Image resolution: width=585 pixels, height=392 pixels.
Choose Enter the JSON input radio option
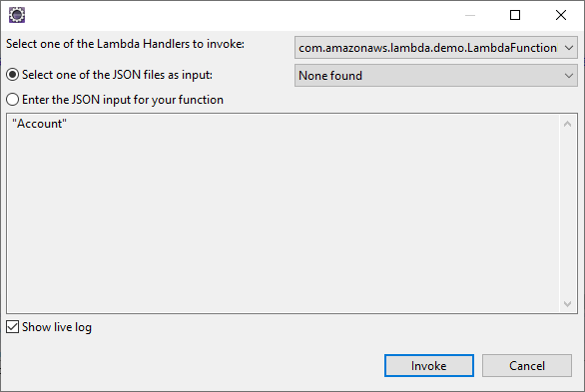(x=12, y=100)
